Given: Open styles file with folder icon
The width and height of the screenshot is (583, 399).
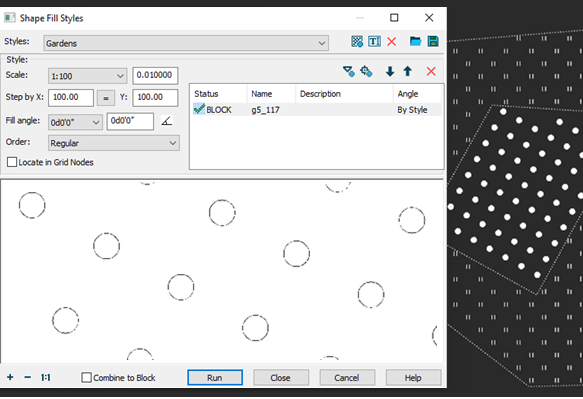Looking at the screenshot, I should 415,41.
